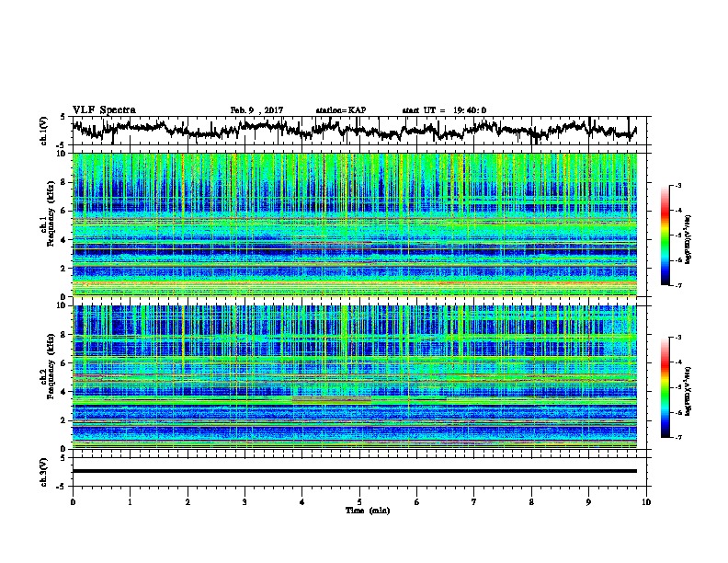The image size is (728, 563).
Task: Click time axis tick label "2"
Action: [x=188, y=502]
